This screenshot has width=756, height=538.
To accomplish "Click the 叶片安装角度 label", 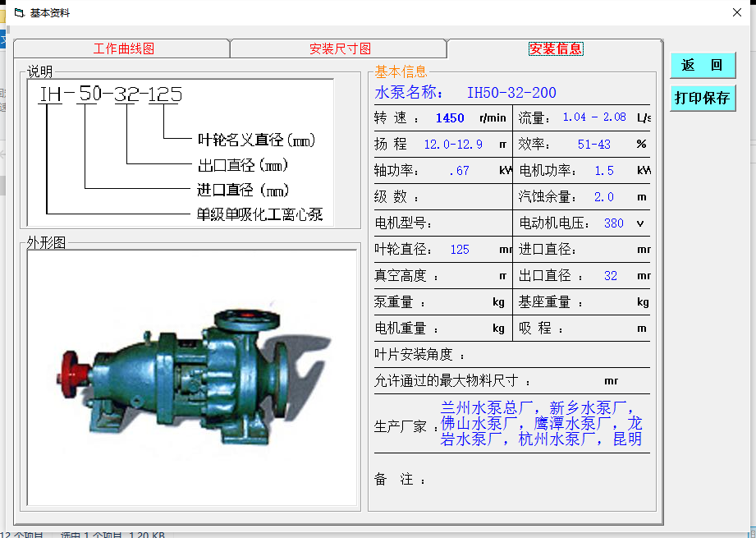I will pyautogui.click(x=419, y=355).
